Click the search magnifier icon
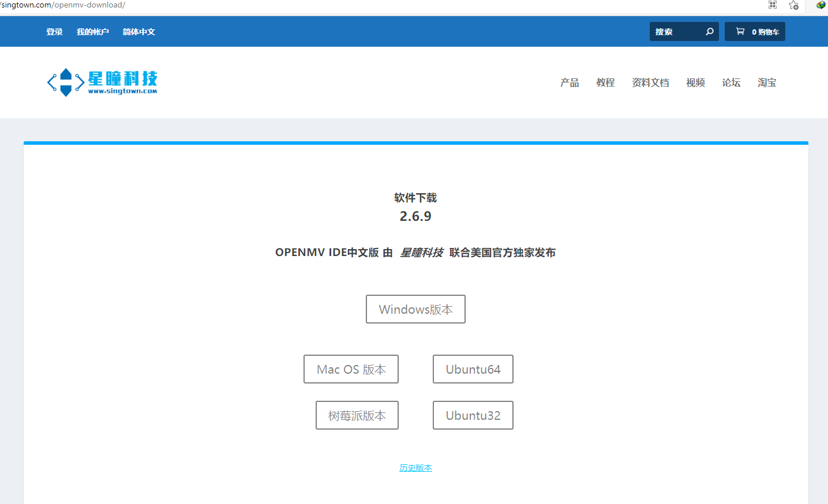828x504 pixels. pyautogui.click(x=710, y=32)
